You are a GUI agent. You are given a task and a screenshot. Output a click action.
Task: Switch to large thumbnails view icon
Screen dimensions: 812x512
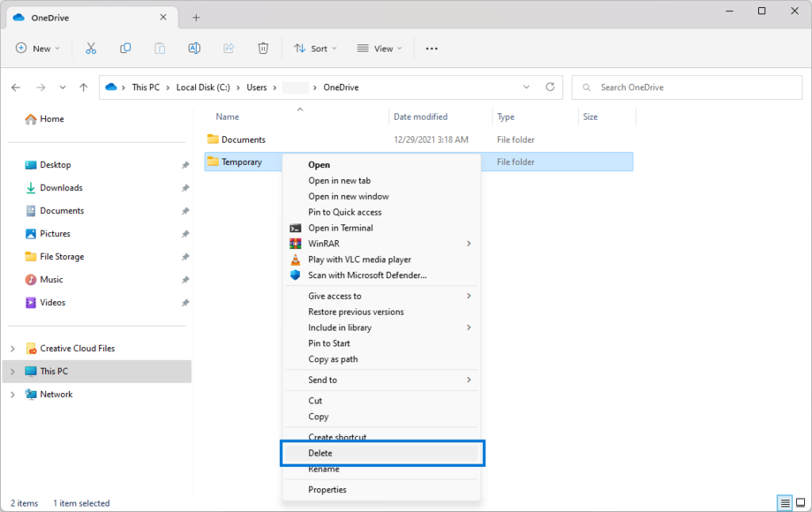801,502
